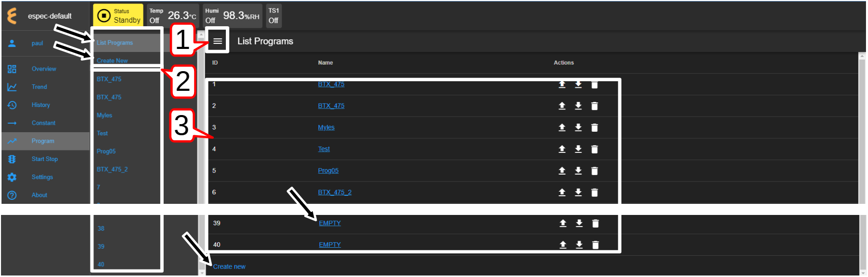Click the espec logo icon
The width and height of the screenshot is (868, 277).
click(12, 16)
